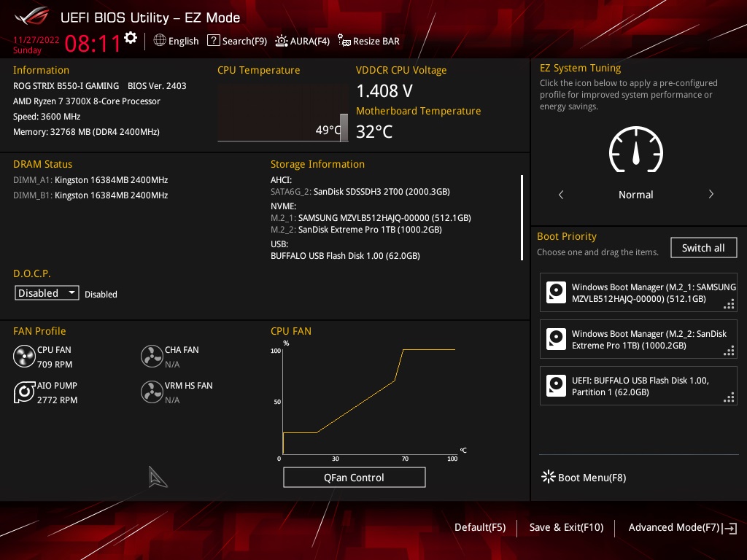Grab drag handle of BUFFALO USB entry

[x=729, y=397]
